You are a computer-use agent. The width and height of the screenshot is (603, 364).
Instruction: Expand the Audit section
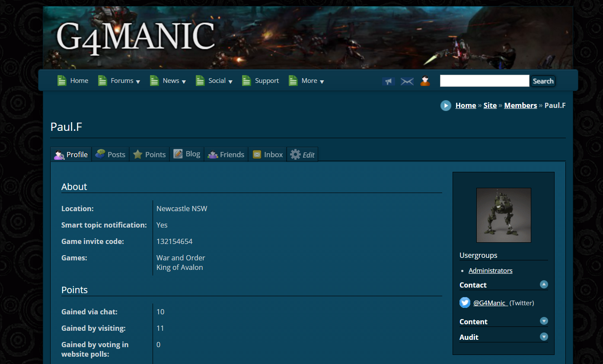tap(544, 337)
